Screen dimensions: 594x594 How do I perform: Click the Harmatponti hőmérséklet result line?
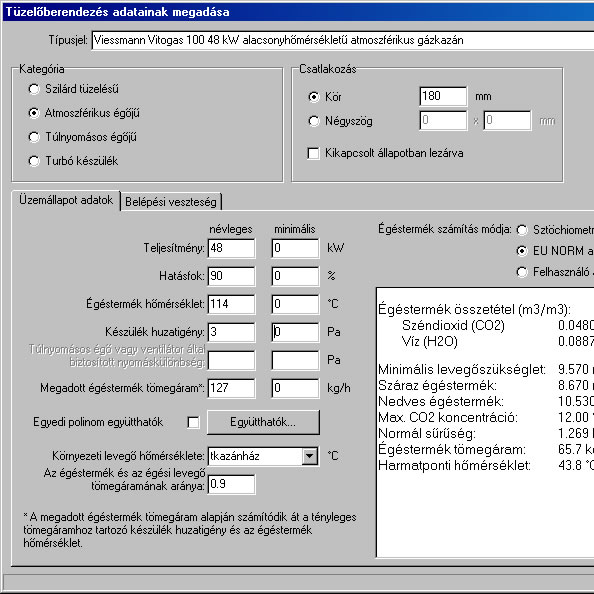pos(486,466)
